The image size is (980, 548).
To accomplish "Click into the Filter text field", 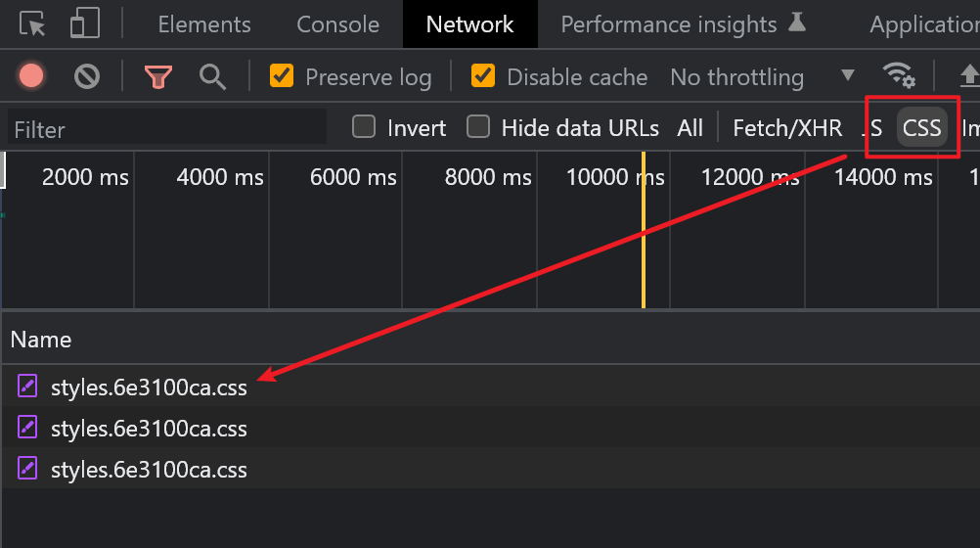I will click(166, 128).
